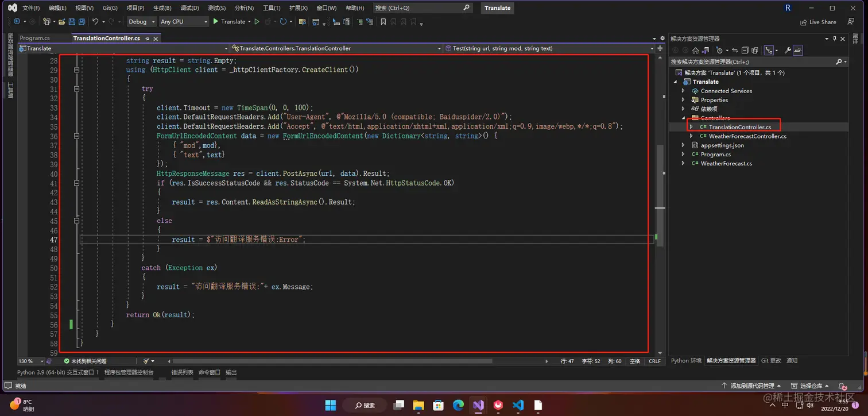
Task: Start Translate with green play icon
Action: [215, 21]
